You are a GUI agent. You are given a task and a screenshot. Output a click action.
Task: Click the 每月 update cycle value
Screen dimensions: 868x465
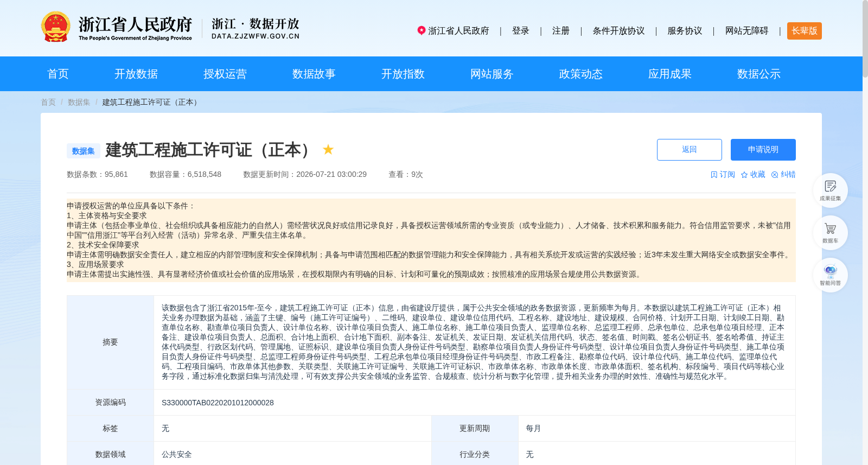click(x=533, y=429)
